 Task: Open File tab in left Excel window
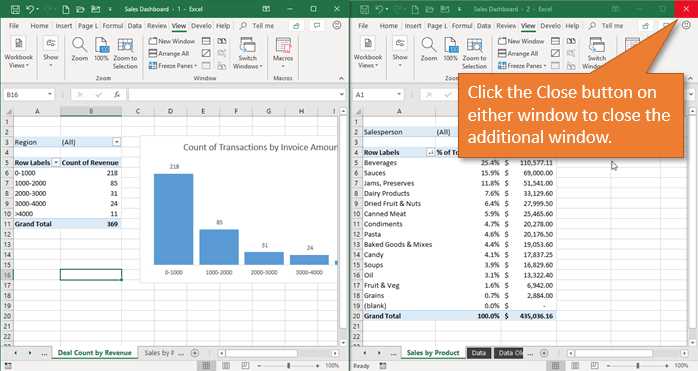(14, 26)
